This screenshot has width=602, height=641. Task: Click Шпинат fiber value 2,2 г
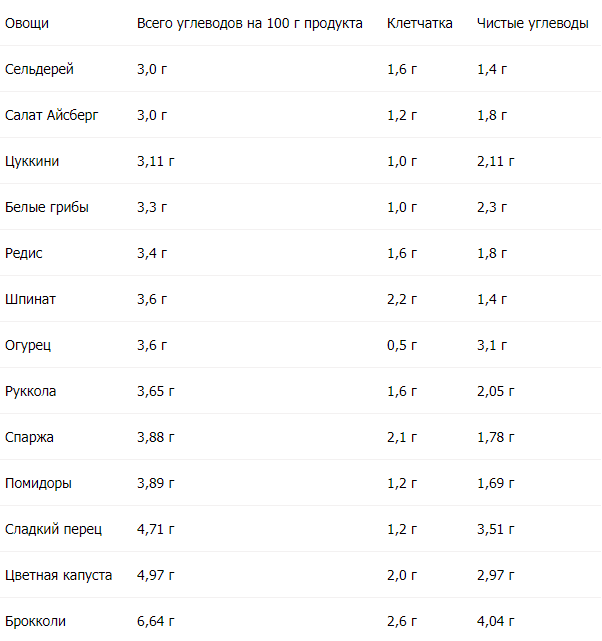point(402,299)
